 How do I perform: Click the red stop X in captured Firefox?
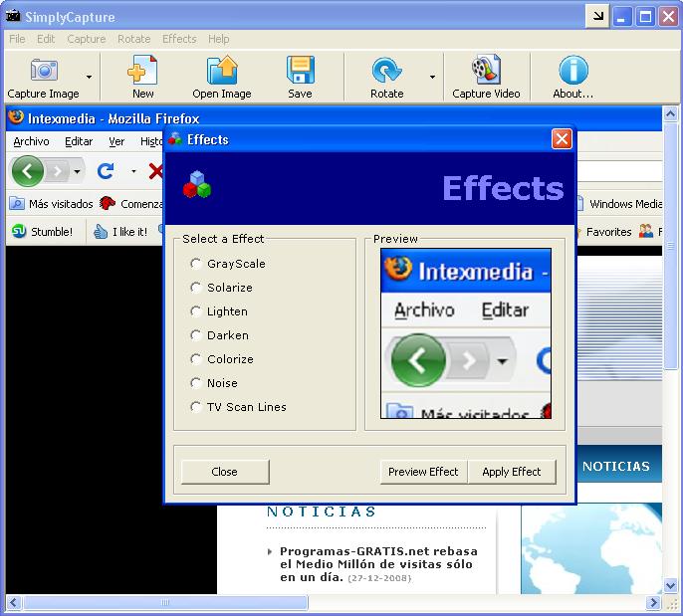(x=155, y=171)
